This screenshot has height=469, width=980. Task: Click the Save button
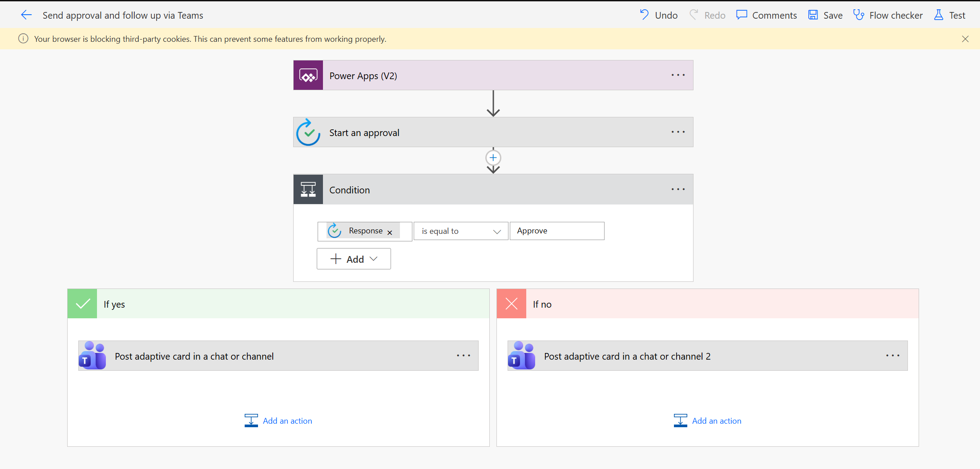click(825, 15)
